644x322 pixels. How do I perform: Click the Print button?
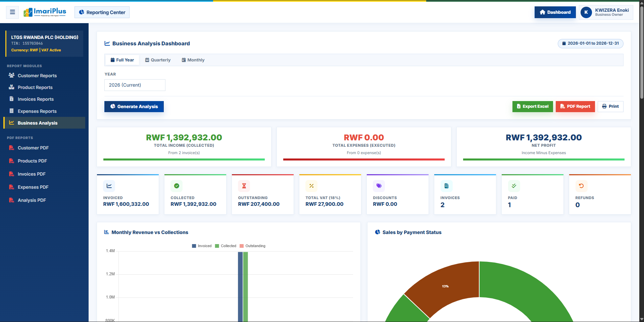(610, 106)
